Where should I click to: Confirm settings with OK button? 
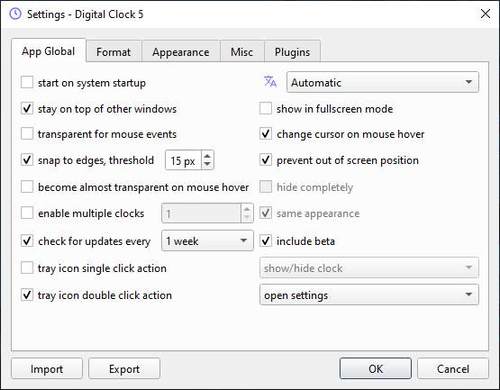376,369
